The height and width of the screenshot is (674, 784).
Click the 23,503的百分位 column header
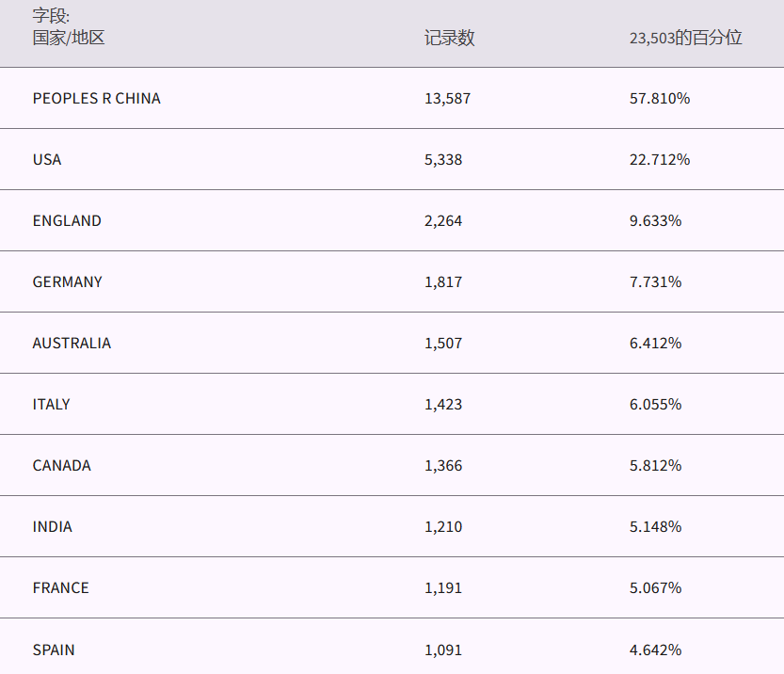click(685, 38)
